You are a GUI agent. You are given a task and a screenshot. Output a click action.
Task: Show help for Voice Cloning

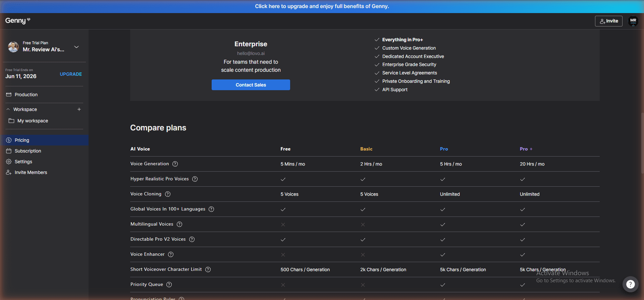(168, 194)
